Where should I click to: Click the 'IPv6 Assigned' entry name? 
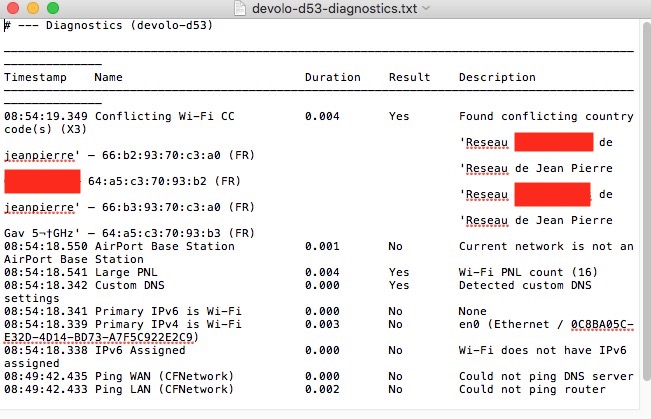[136, 350]
